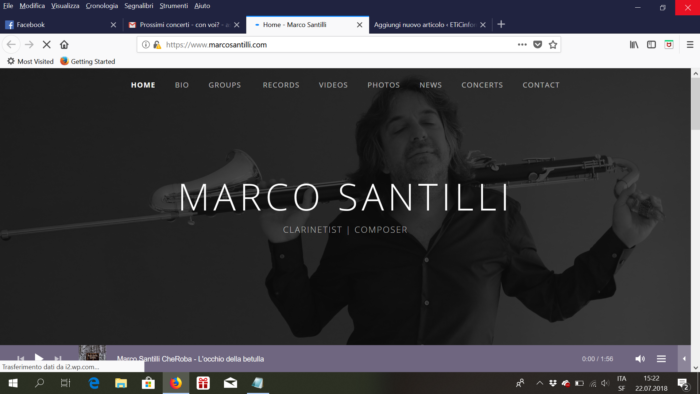View site information icon in address bar
The width and height of the screenshot is (700, 394).
pyautogui.click(x=146, y=45)
